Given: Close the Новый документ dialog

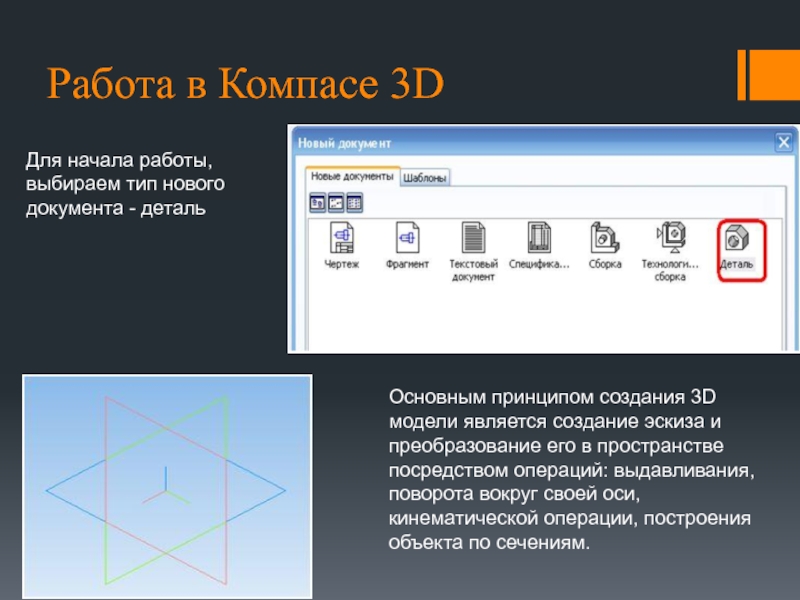Looking at the screenshot, I should coord(783,142).
